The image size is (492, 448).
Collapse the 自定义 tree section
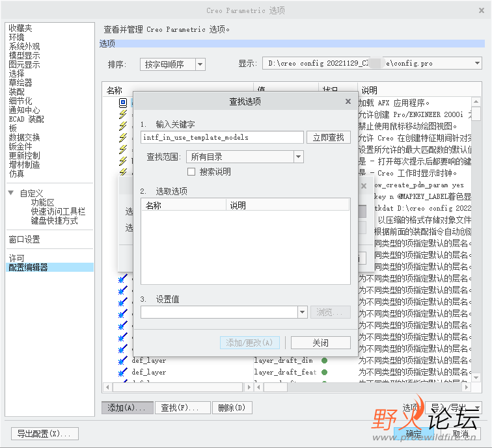pos(11,193)
